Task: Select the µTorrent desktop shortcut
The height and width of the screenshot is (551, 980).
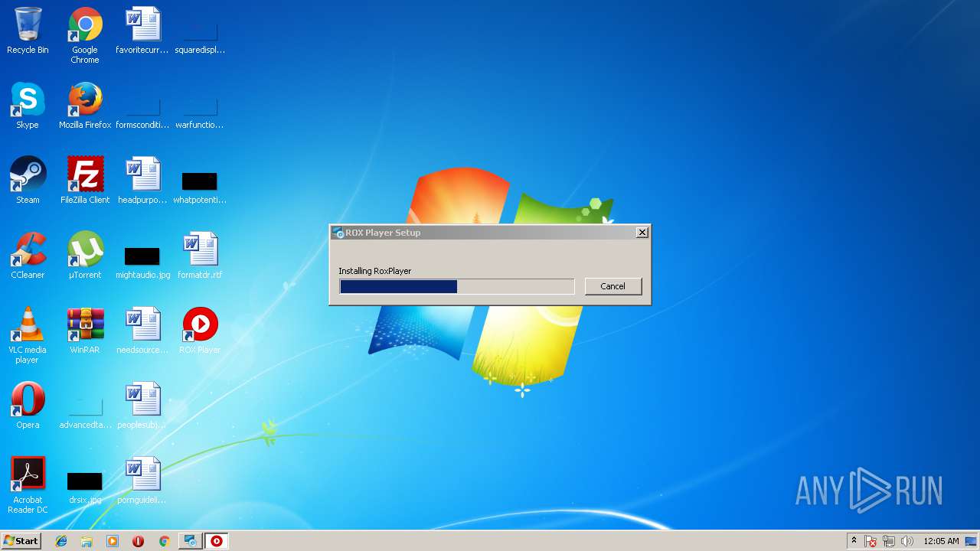Action: 85,256
